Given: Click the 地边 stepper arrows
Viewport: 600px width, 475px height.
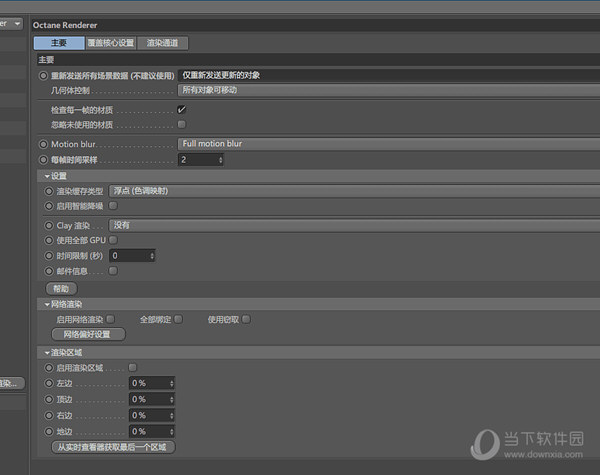Looking at the screenshot, I should [x=172, y=431].
